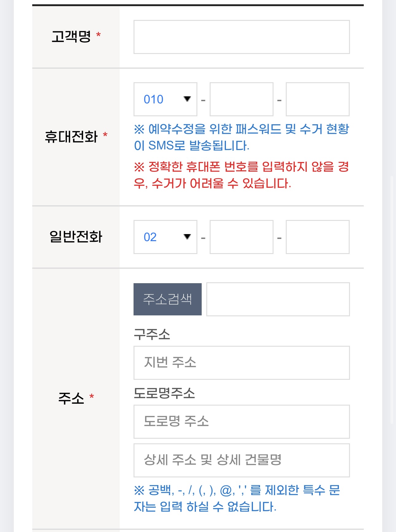Click the 지번 주소 lot address field
The height and width of the screenshot is (532, 396).
click(x=241, y=362)
